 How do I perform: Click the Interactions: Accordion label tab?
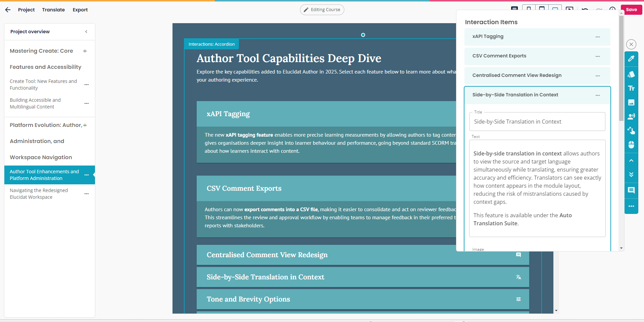211,44
